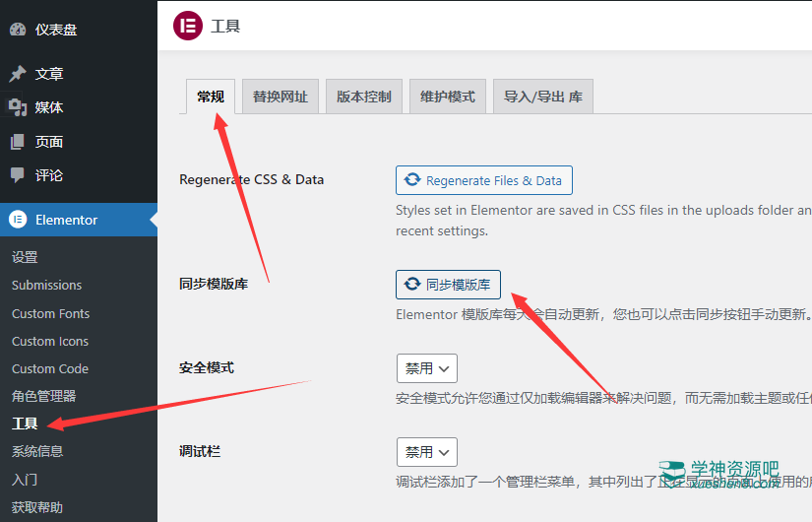Click the dashboard gauge icon in sidebar
This screenshot has width=812, height=522.
pyautogui.click(x=18, y=30)
